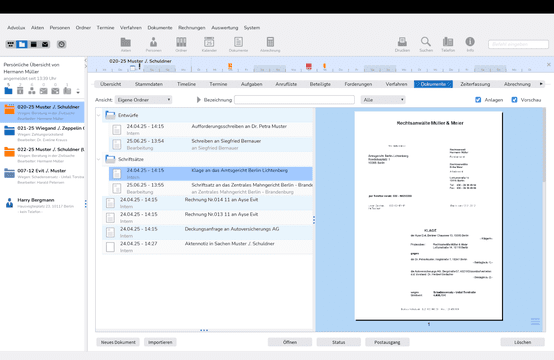Switch to the Zeiterfassung tab
Image resolution: width=554 pixels, height=360 pixels.
(x=475, y=84)
